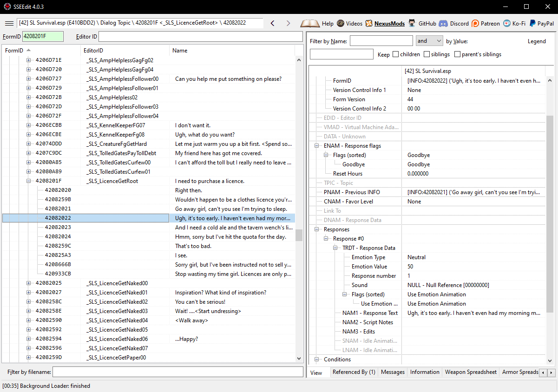Switch to Weapon Spreadsheet tab

click(x=471, y=372)
